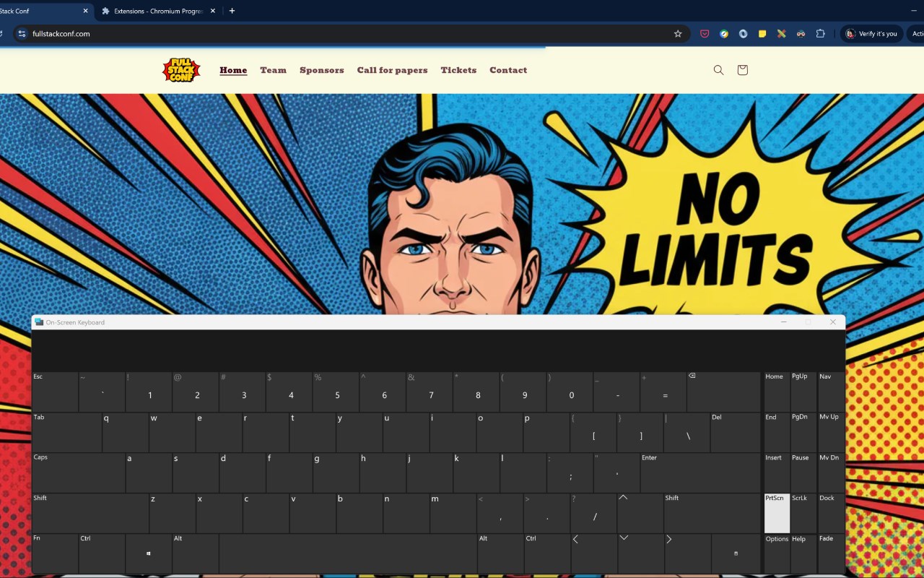The image size is (924, 578).
Task: Tap the Help key on the keyboard
Action: coord(803,553)
